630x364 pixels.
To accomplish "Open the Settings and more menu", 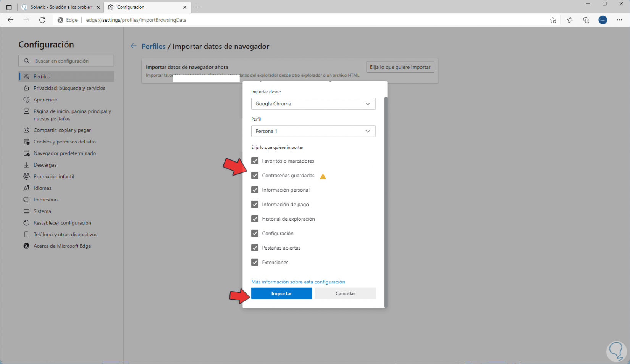I will (x=619, y=20).
